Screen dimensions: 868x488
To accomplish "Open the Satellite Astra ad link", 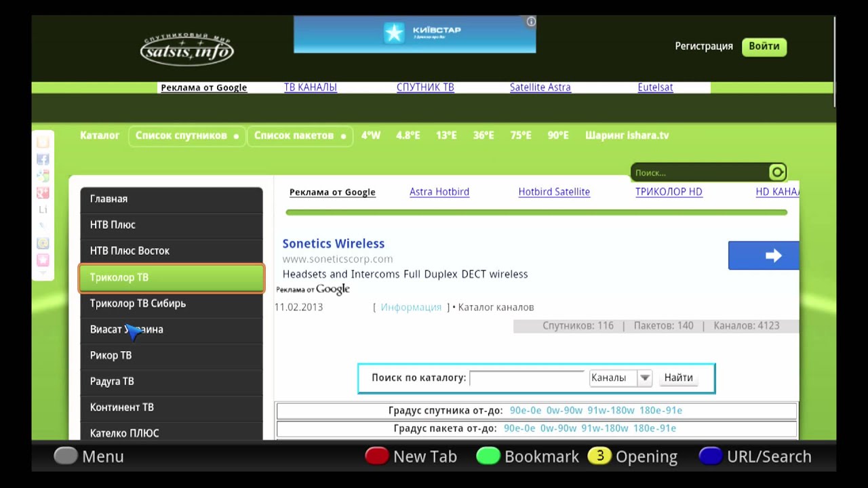I will pyautogui.click(x=540, y=87).
